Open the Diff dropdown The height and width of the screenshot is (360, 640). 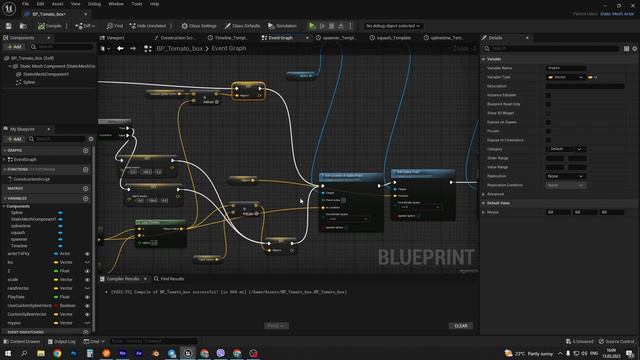pos(85,26)
